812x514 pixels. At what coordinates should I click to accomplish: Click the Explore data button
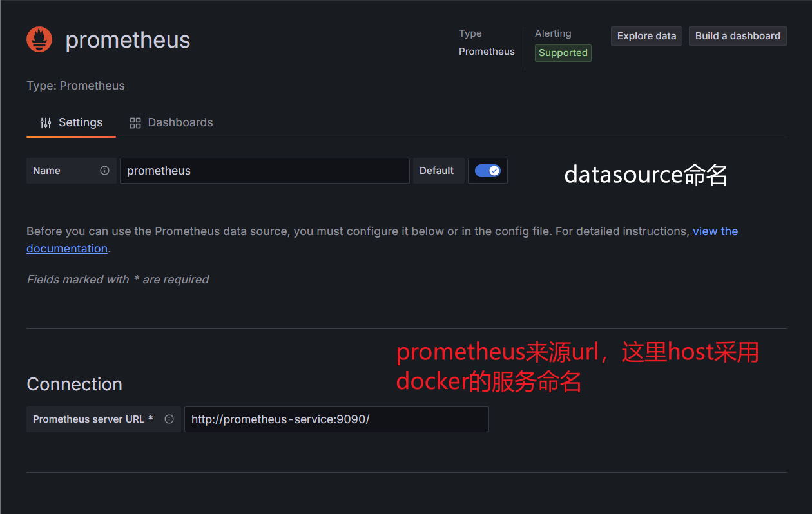(646, 36)
